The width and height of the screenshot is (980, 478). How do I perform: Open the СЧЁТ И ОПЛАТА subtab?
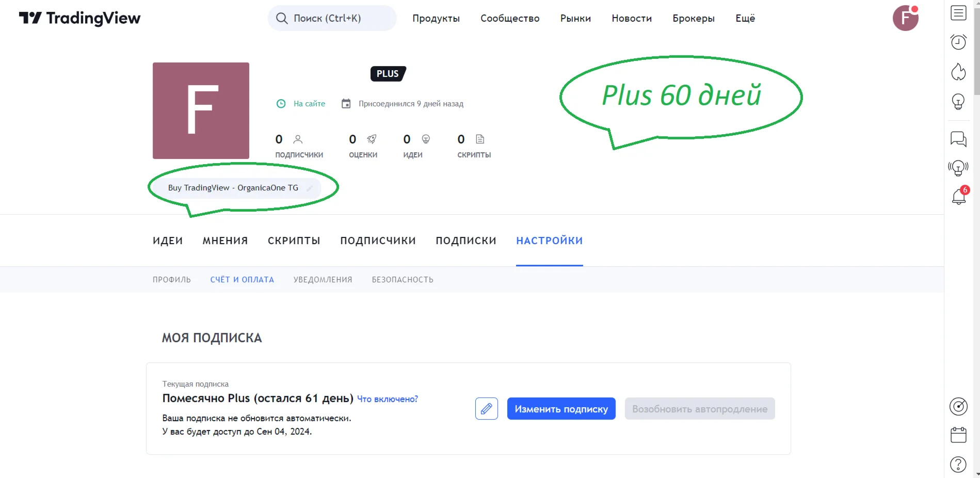[x=242, y=280]
